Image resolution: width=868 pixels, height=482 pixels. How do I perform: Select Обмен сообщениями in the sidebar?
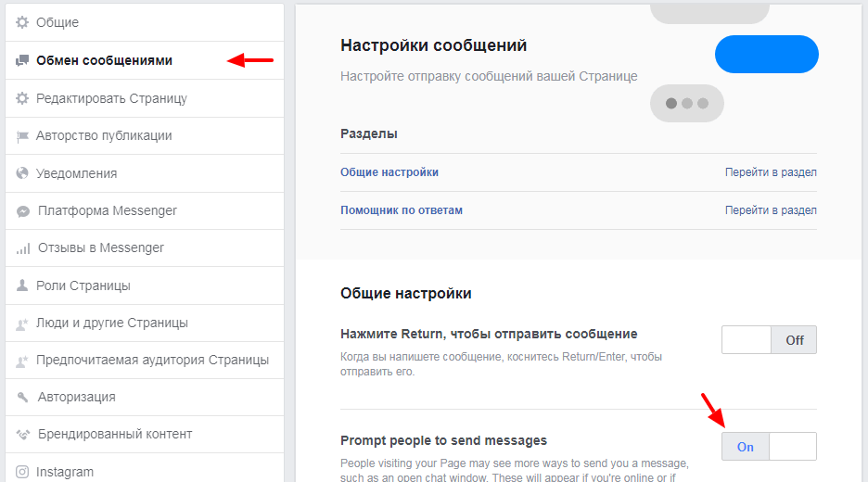145,60
